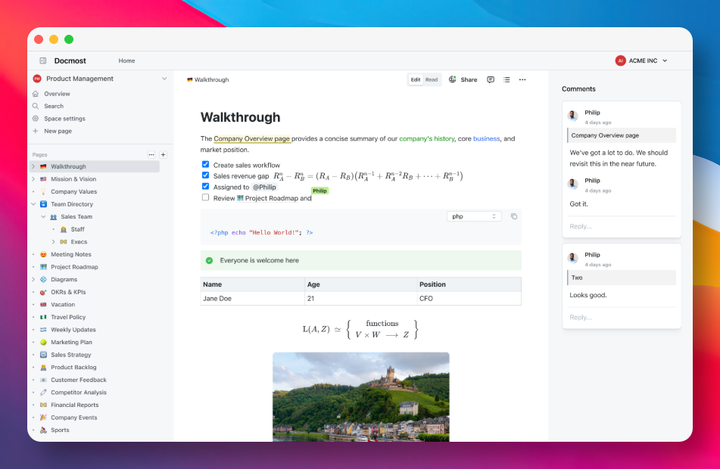Click the Reply field under 'Looks good.'
The height and width of the screenshot is (469, 720).
[x=622, y=317]
